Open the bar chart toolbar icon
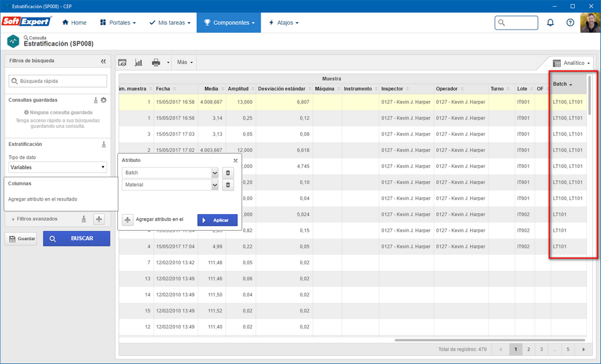This screenshot has width=601, height=364. pos(139,62)
